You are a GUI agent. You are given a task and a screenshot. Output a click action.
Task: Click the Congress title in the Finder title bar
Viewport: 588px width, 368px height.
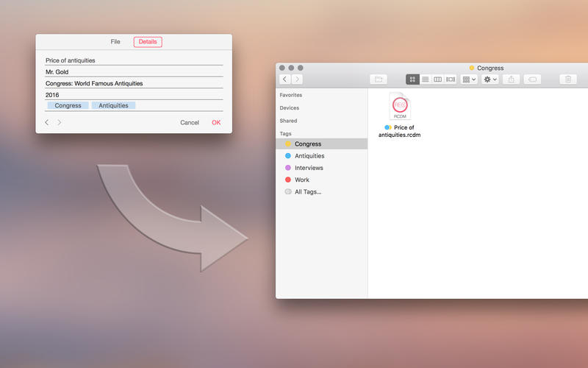click(x=490, y=68)
